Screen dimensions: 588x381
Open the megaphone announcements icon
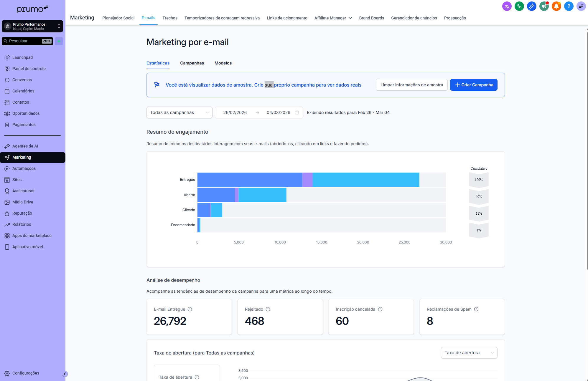[x=544, y=6]
